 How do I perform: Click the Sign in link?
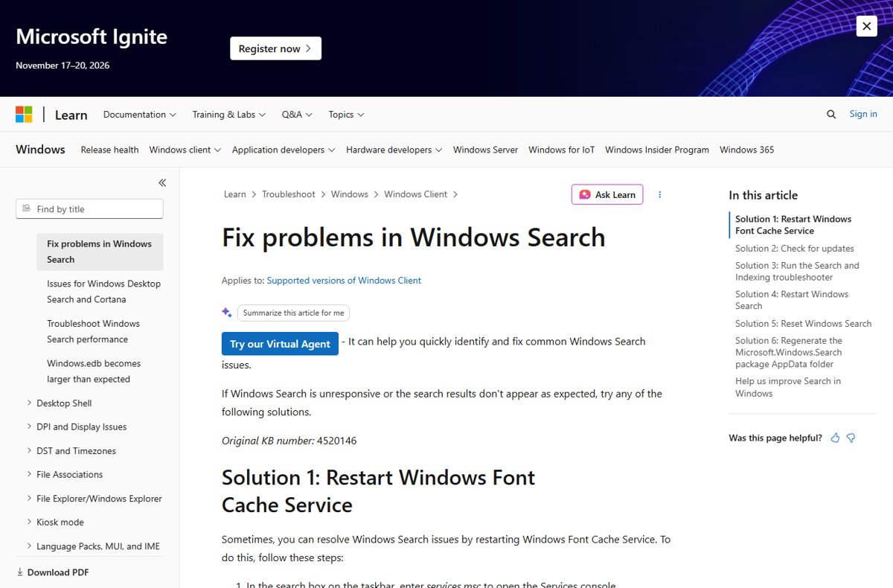point(863,114)
